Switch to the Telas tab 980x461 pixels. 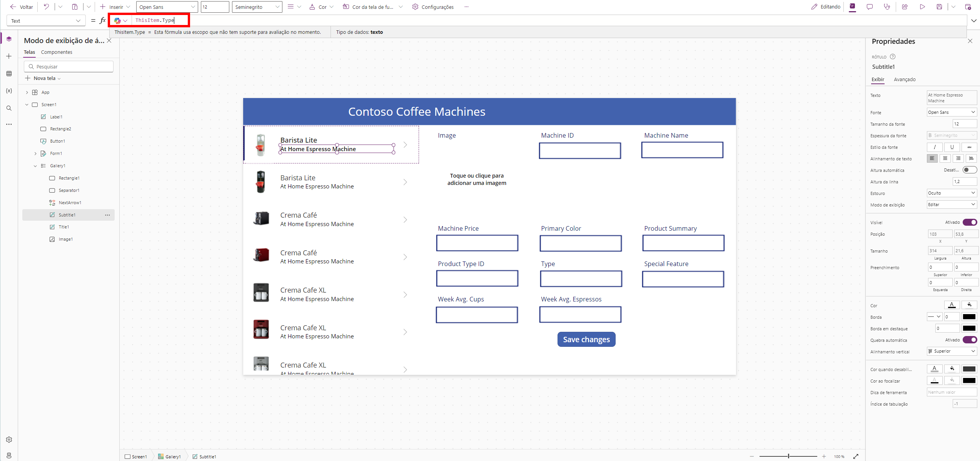(x=29, y=52)
